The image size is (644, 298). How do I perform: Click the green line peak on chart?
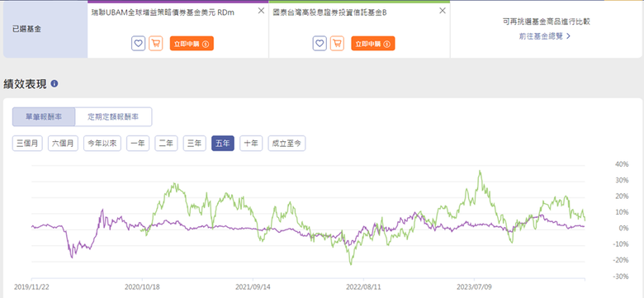click(x=480, y=171)
